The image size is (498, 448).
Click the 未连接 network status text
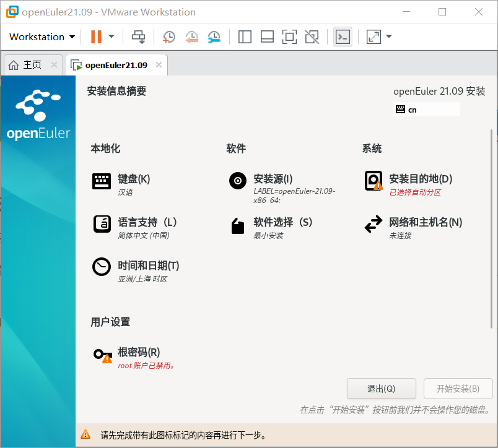[x=400, y=235]
